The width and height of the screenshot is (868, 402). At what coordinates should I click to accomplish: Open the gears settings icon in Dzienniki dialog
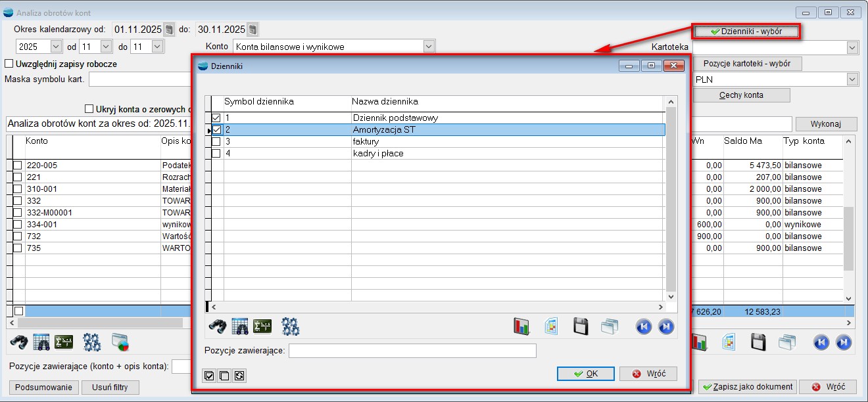(290, 326)
